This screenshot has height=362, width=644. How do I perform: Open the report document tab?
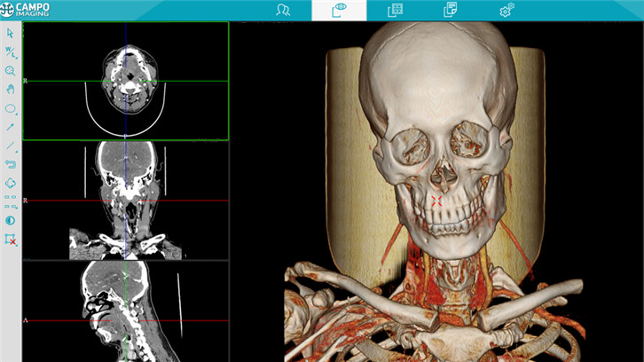[x=451, y=11]
